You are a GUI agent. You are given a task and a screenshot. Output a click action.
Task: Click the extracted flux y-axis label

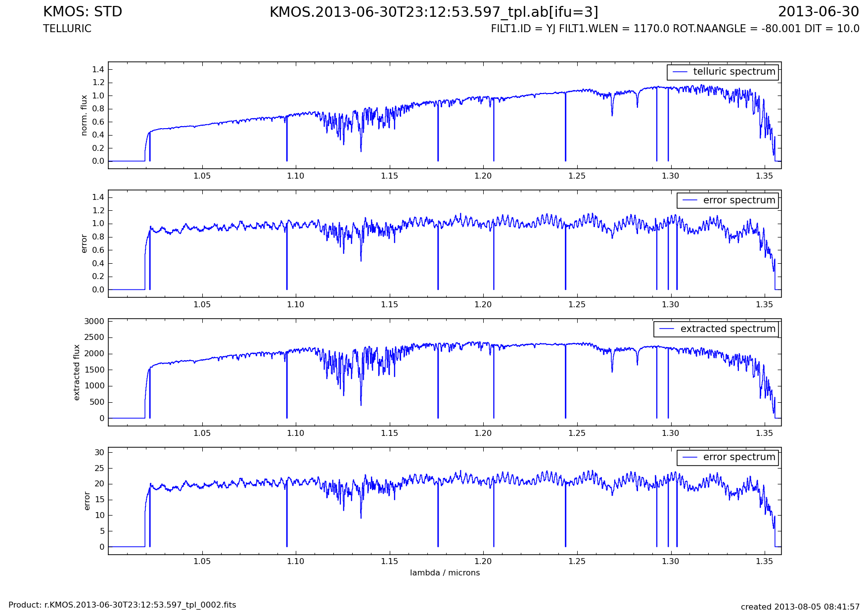click(x=77, y=372)
